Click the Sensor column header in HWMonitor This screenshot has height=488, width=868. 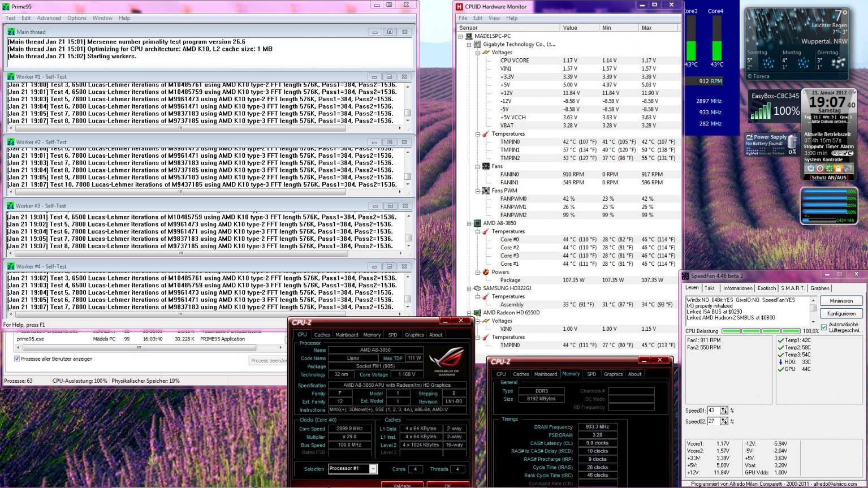(x=508, y=28)
